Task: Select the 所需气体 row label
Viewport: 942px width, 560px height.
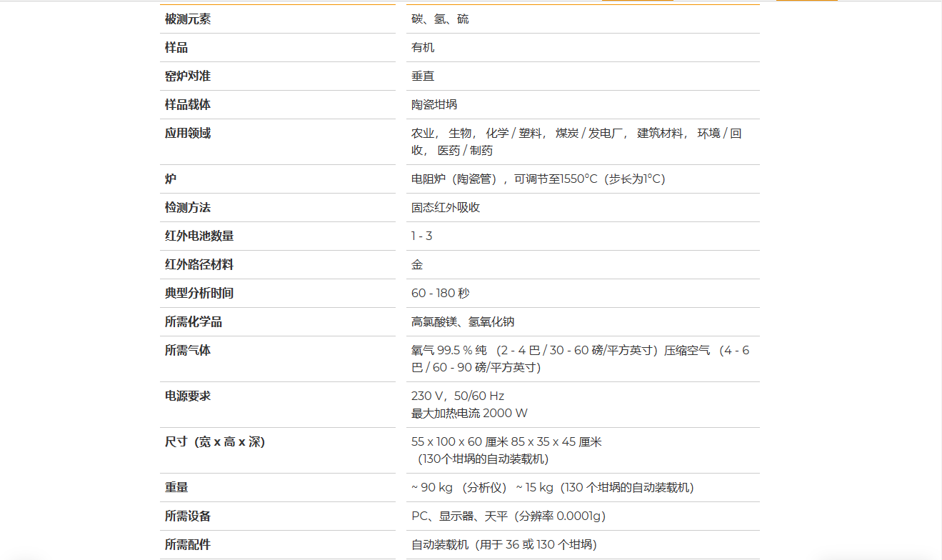Action: (188, 351)
